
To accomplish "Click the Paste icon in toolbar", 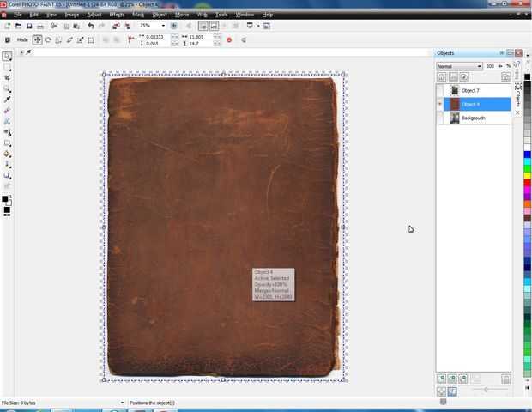I will [76, 26].
